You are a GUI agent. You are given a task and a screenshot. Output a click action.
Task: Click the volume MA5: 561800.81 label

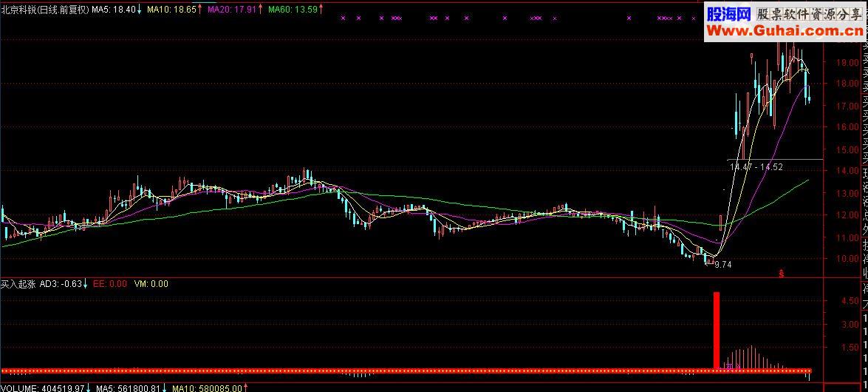click(x=129, y=388)
